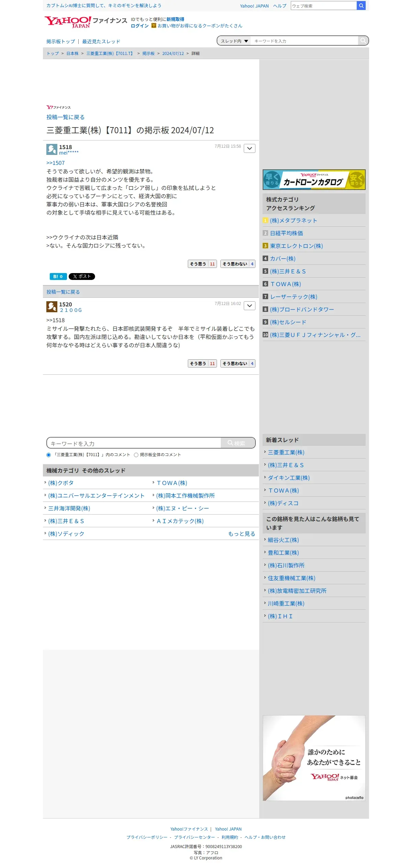
Task: Open (株)クボタ thread link
Action: pyautogui.click(x=61, y=483)
